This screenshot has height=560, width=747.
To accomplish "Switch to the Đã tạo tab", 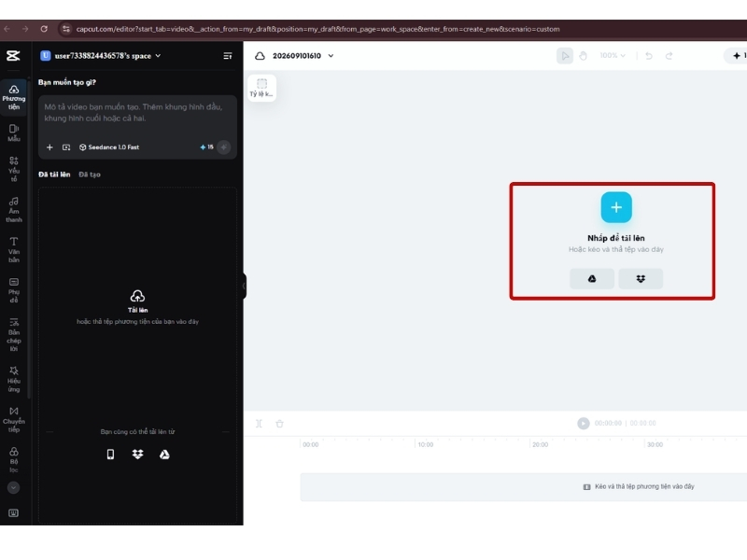I will coord(90,175).
